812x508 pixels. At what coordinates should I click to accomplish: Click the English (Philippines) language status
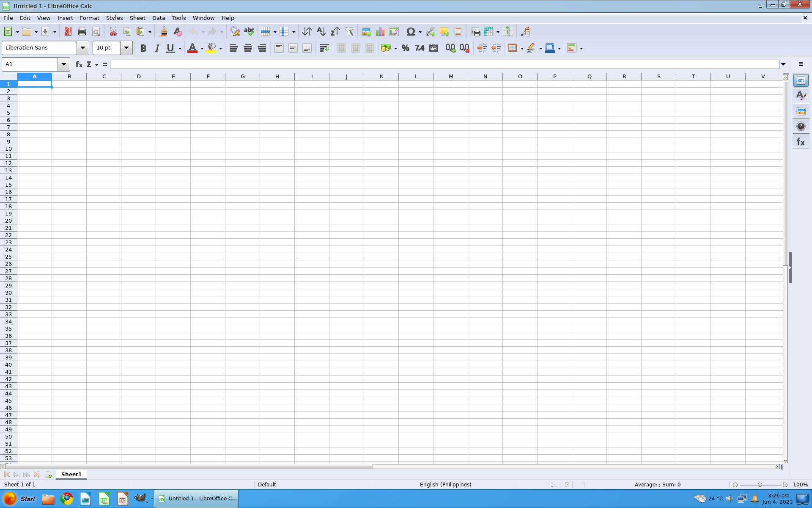[x=445, y=484]
